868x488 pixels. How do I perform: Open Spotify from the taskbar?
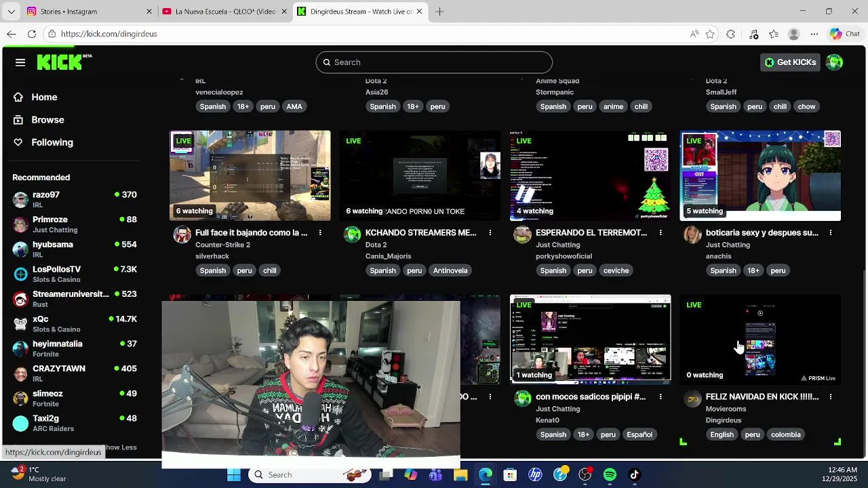tap(610, 475)
